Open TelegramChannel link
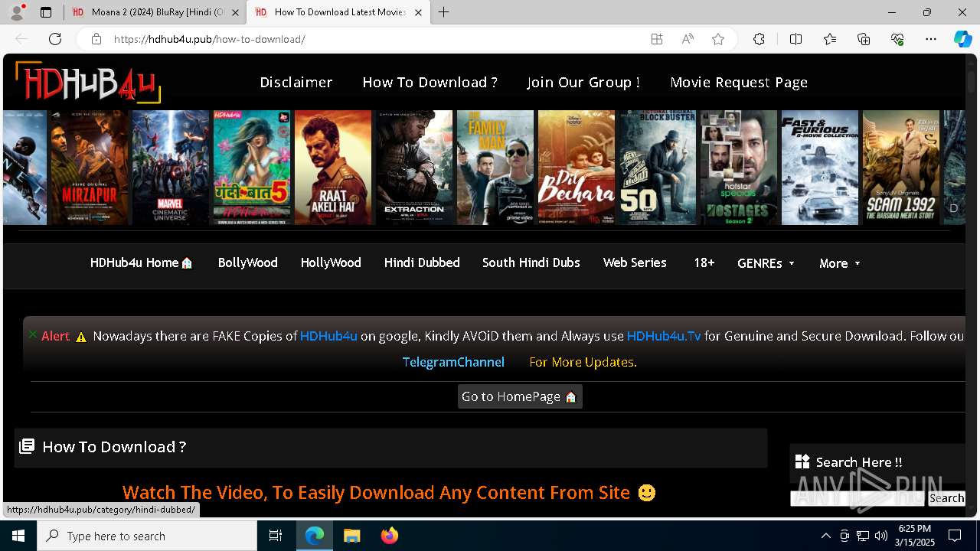The height and width of the screenshot is (551, 980). coord(453,362)
